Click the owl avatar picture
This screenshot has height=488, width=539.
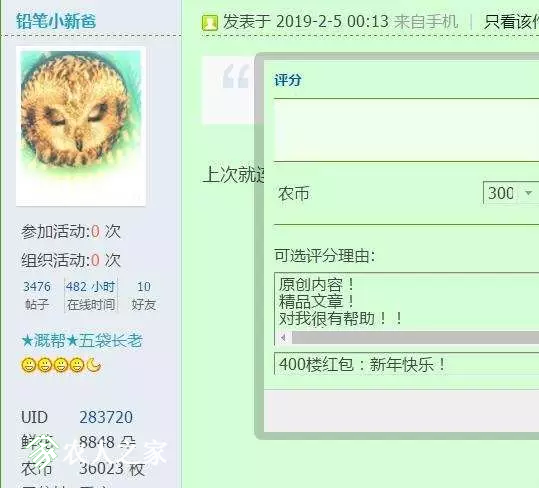coord(81,126)
